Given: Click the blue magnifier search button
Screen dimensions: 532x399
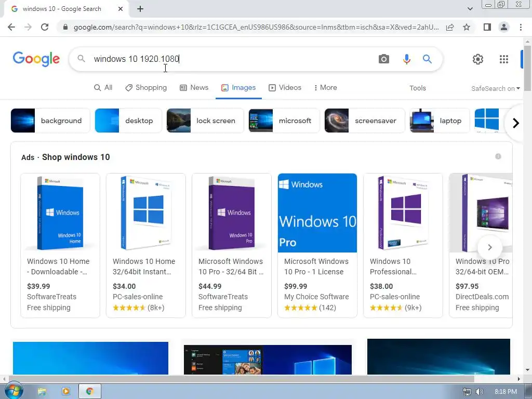Looking at the screenshot, I should pos(427,59).
